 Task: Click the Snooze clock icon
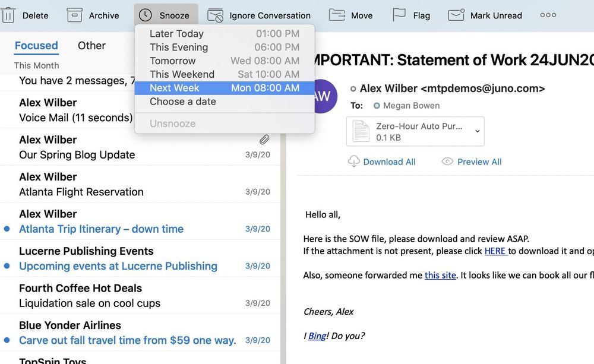146,15
